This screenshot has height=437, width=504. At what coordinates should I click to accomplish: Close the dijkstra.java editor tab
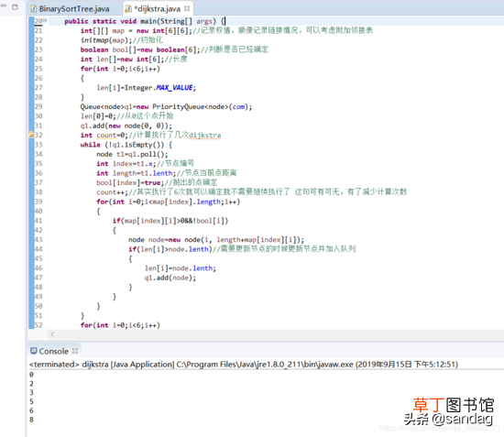(x=187, y=8)
